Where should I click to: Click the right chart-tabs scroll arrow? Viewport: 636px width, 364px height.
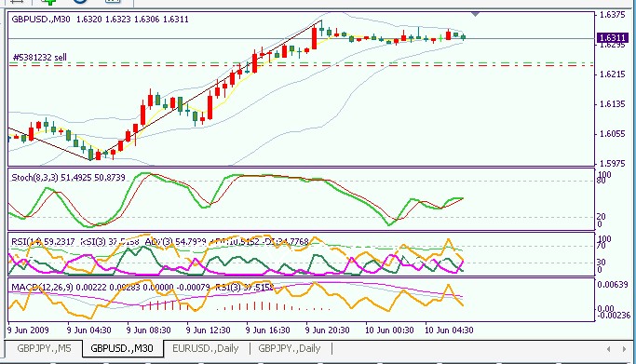pyautogui.click(x=624, y=349)
